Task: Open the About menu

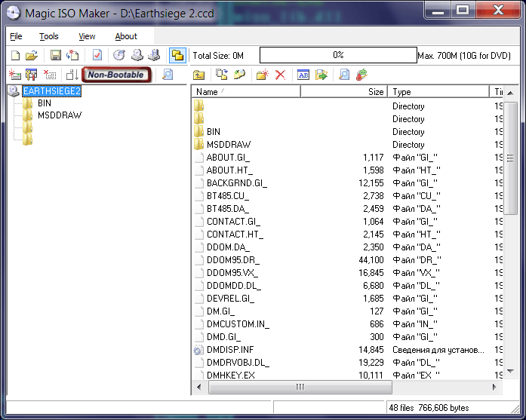Action: (x=126, y=36)
